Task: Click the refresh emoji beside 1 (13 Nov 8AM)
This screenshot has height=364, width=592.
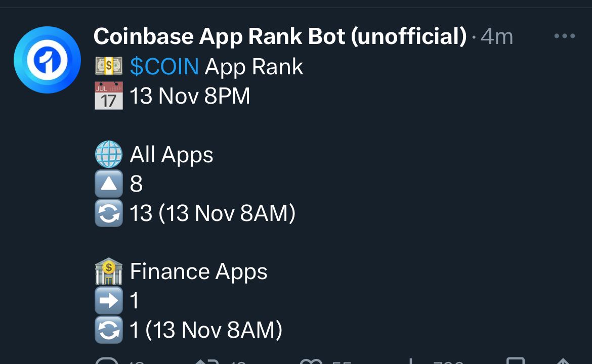Action: 109,330
